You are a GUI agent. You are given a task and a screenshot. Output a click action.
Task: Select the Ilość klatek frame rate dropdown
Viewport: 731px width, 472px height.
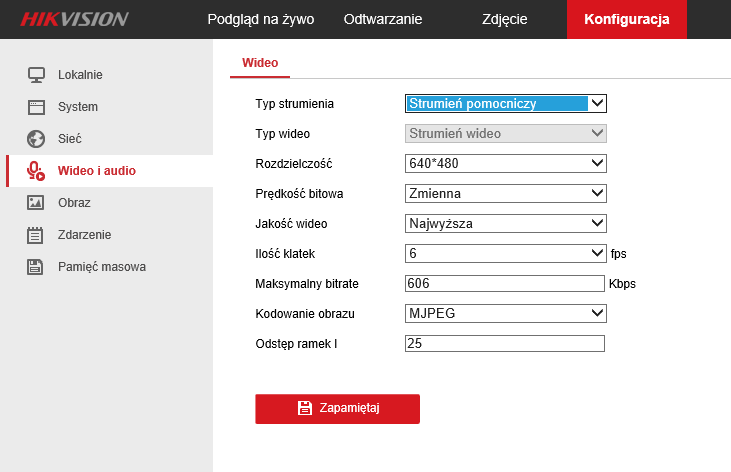click(505, 253)
